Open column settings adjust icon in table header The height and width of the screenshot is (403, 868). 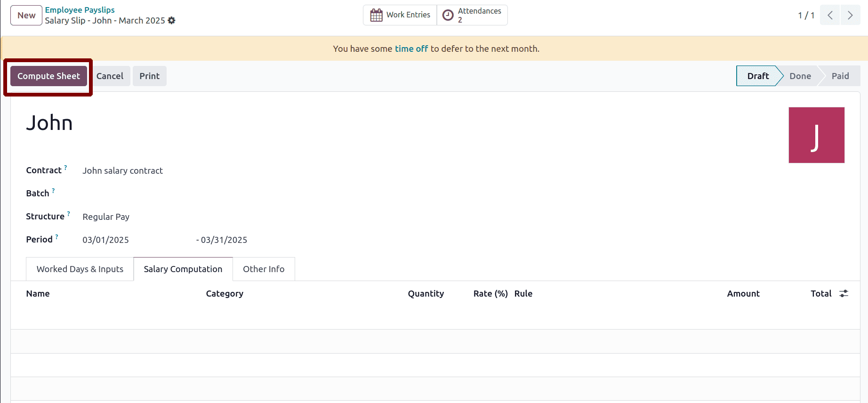pos(844,293)
